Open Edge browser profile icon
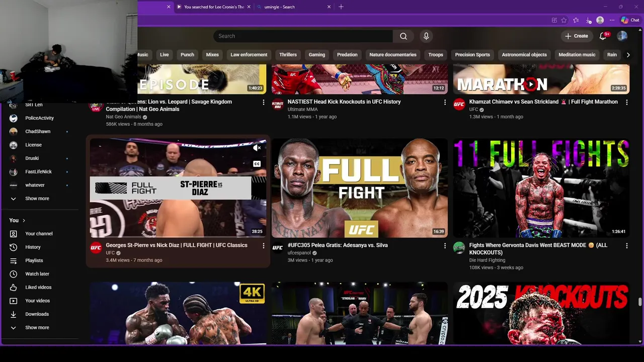This screenshot has height=362, width=644. pos(600,20)
